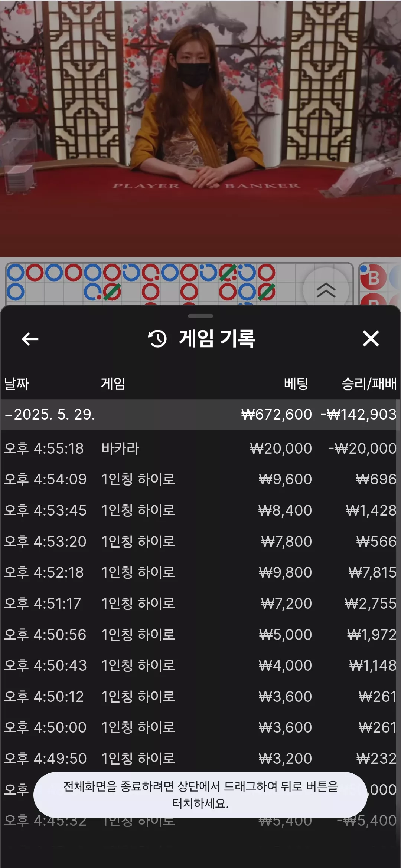Open the 오후 4:45:32 record row

(x=200, y=821)
